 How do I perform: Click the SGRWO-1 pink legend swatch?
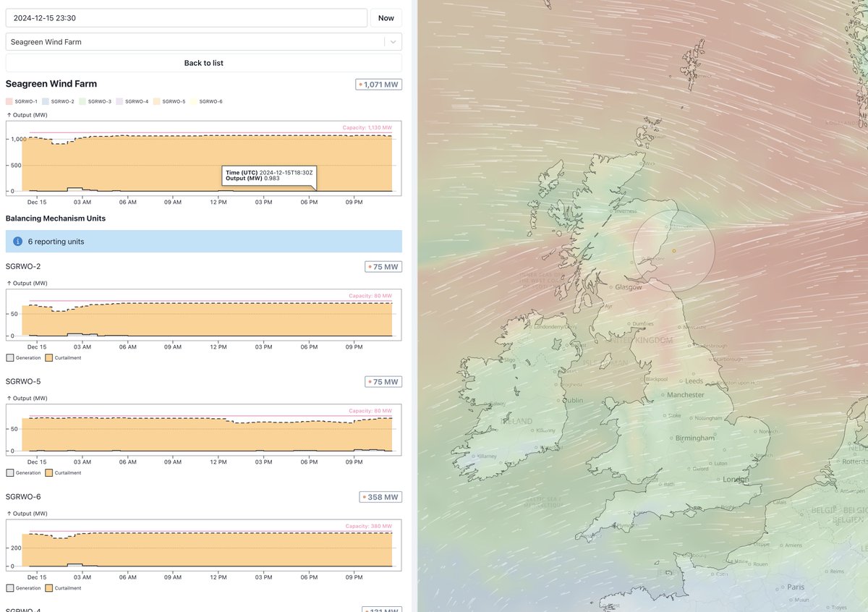point(9,101)
